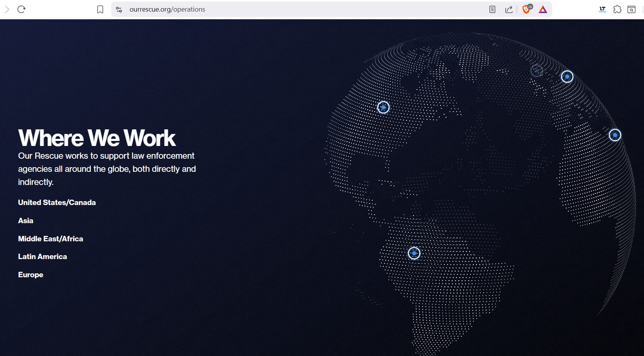Turn on reader mode icon
Screen dimensions: 644x356
click(x=492, y=9)
